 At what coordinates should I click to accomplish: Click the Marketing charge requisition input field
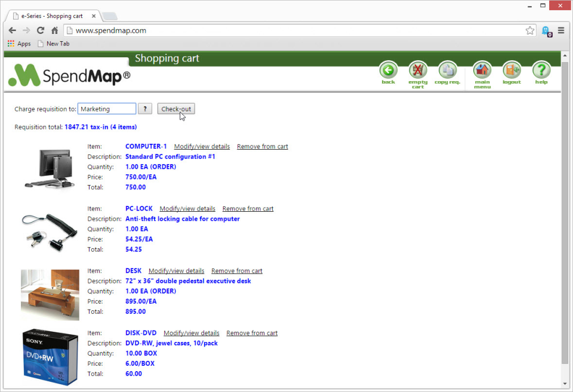pyautogui.click(x=106, y=109)
